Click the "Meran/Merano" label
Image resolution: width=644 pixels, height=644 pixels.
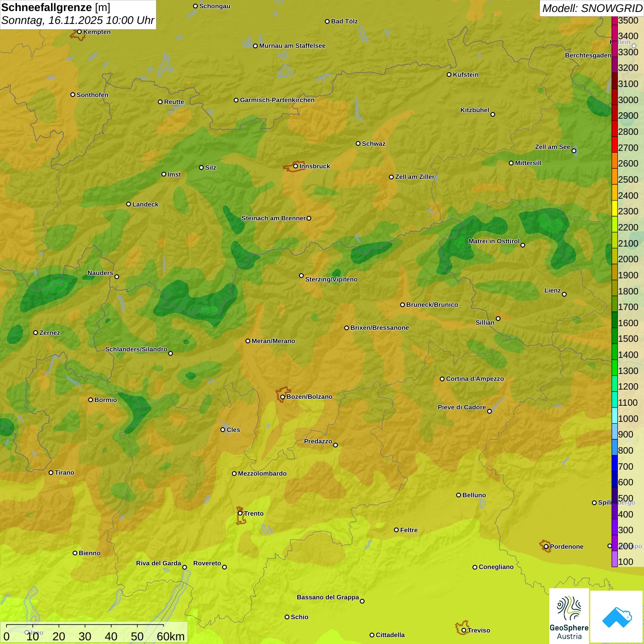coord(273,341)
